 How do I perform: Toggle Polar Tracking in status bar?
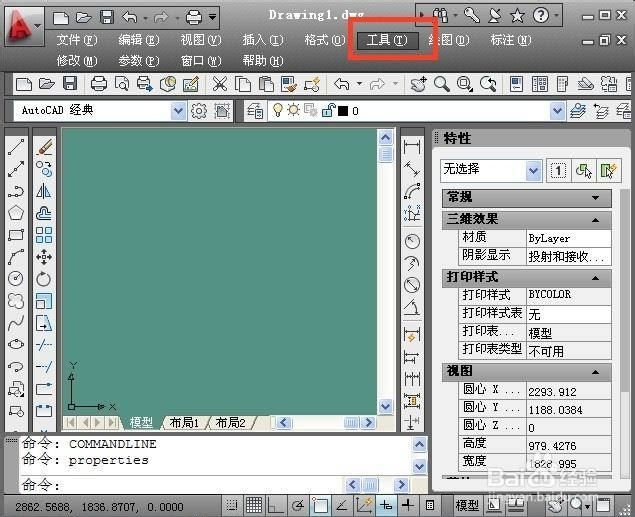pos(298,505)
